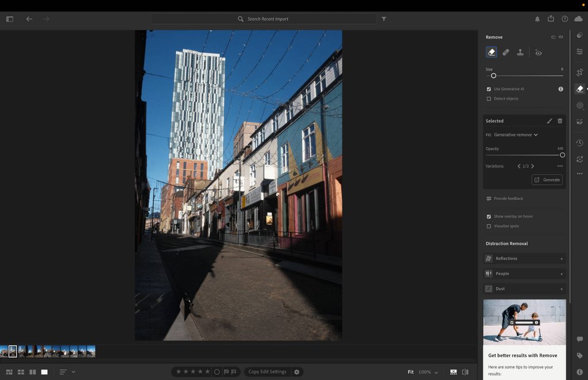The image size is (588, 380).
Task: Expand the Dust section
Action: (x=525, y=289)
